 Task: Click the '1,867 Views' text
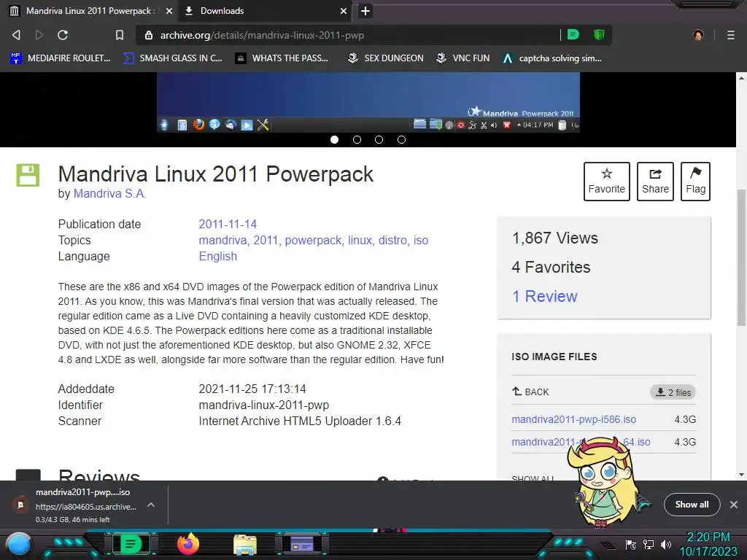click(555, 238)
